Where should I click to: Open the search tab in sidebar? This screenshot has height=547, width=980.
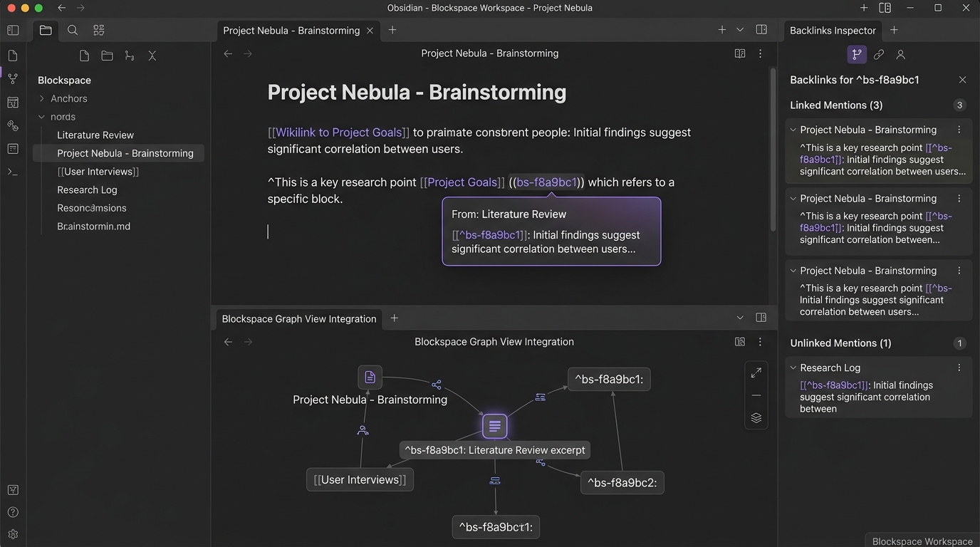click(x=73, y=30)
